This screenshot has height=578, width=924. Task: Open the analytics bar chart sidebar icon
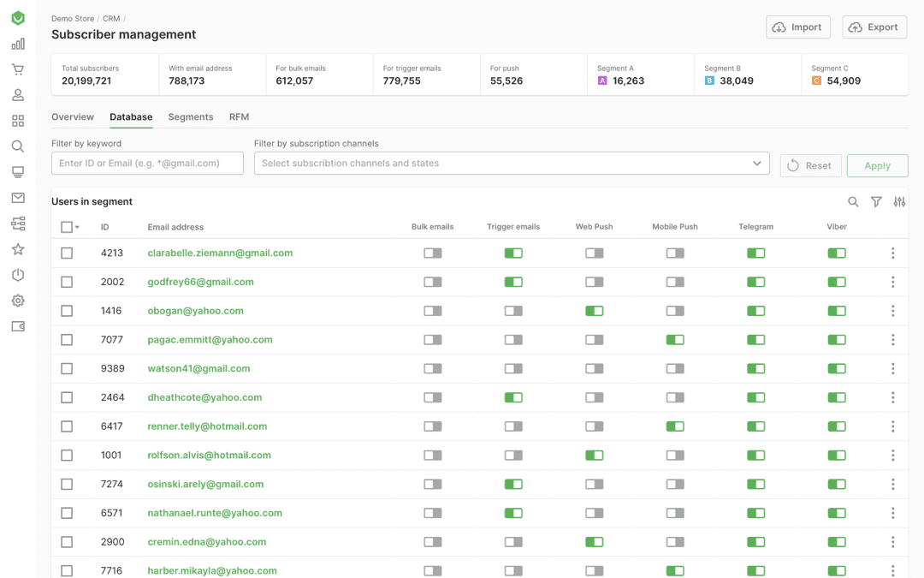18,44
